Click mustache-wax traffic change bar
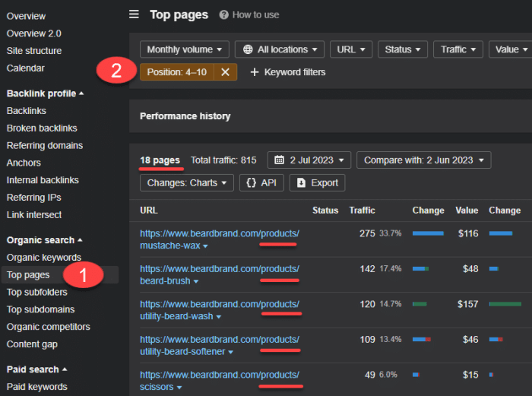This screenshot has width=532, height=396. [428, 233]
